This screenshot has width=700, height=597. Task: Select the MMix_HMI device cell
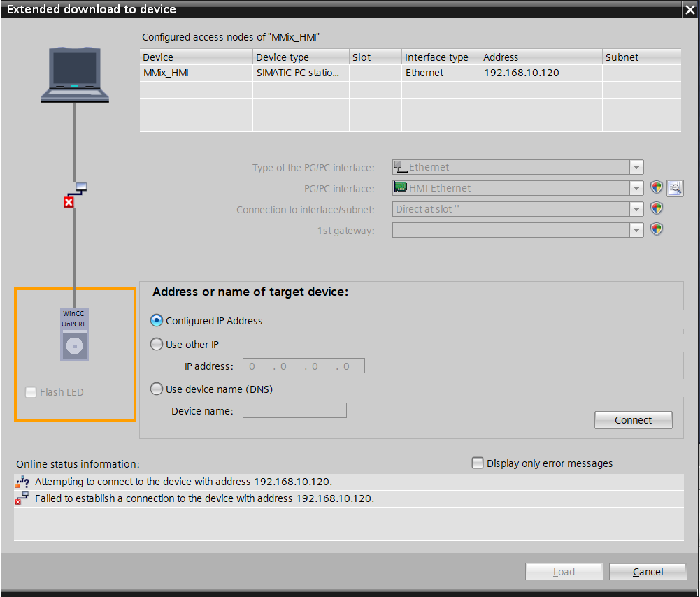[x=197, y=73]
